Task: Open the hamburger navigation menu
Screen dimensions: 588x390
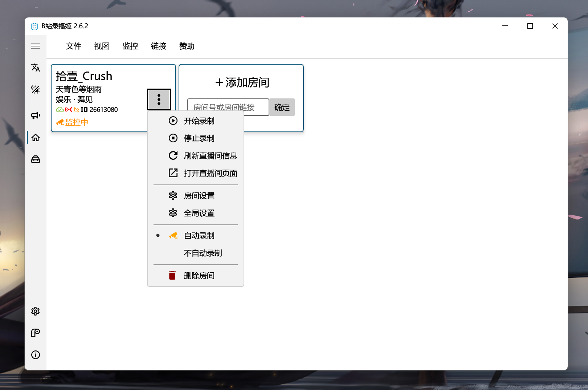Action: (36, 46)
